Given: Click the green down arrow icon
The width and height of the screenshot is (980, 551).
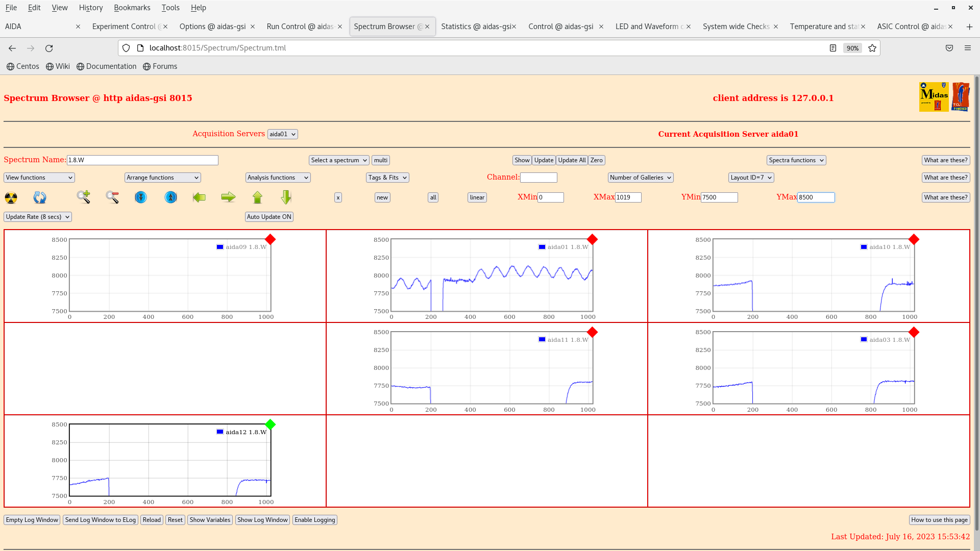Looking at the screenshot, I should click(286, 197).
